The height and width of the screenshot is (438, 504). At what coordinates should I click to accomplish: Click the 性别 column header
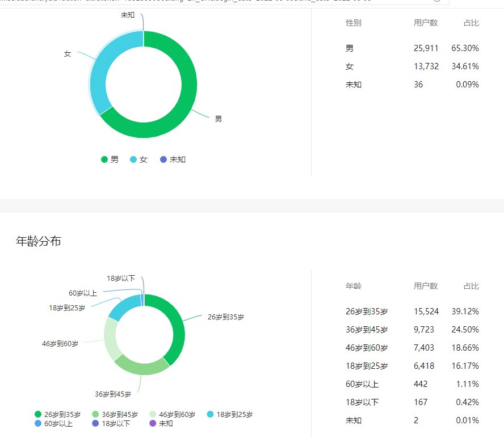point(353,23)
